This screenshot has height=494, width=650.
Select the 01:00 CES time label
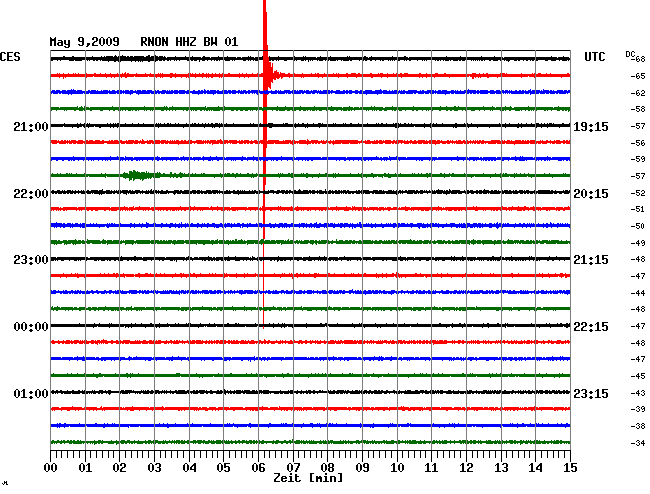click(31, 393)
